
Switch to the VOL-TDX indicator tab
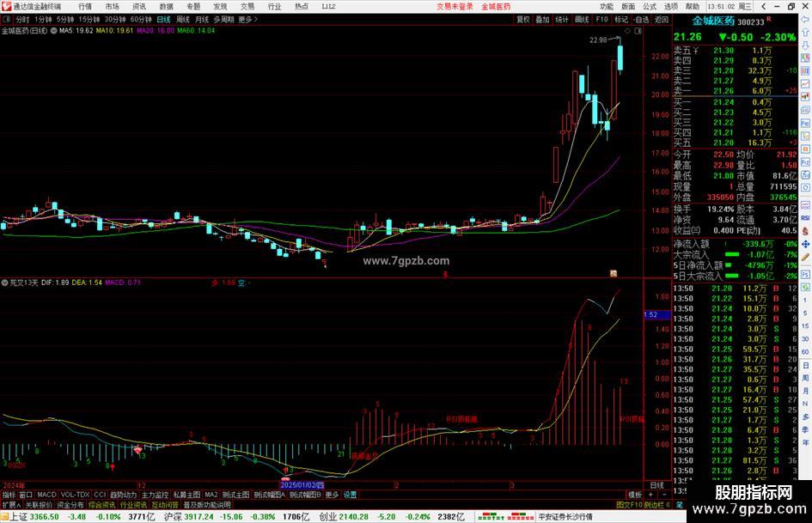75,495
